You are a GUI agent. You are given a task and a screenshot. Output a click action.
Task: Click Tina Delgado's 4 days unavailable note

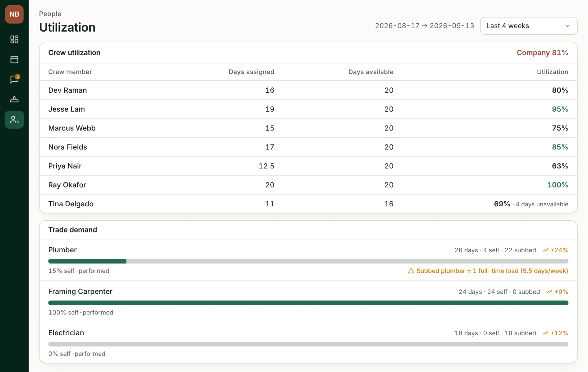click(x=542, y=205)
